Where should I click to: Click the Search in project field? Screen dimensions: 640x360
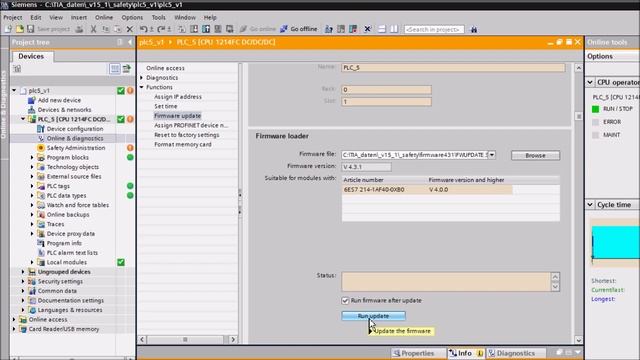434,29
